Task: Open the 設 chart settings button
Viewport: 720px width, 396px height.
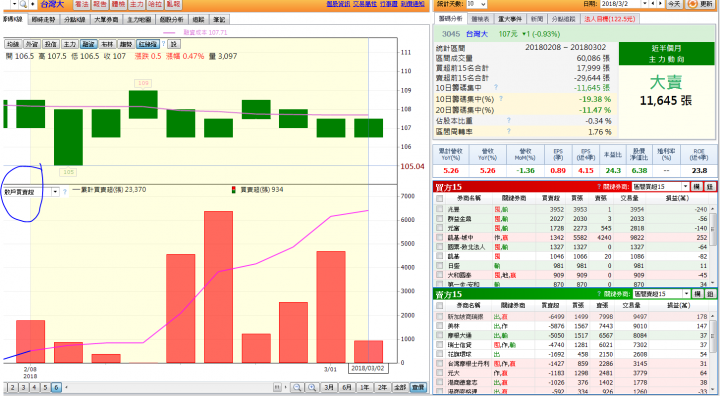Action: pos(174,44)
